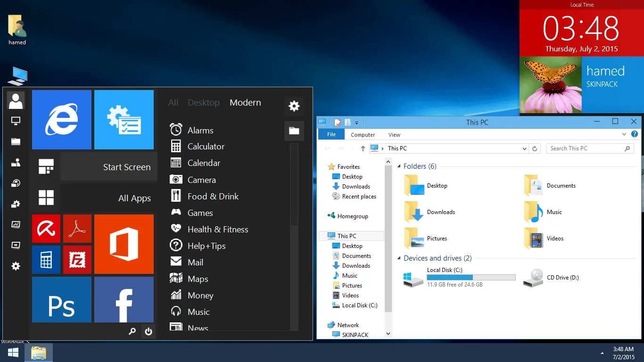Show hidden tray icons arrow on taskbar
Viewport: 644px width, 362px height.
pos(602,353)
